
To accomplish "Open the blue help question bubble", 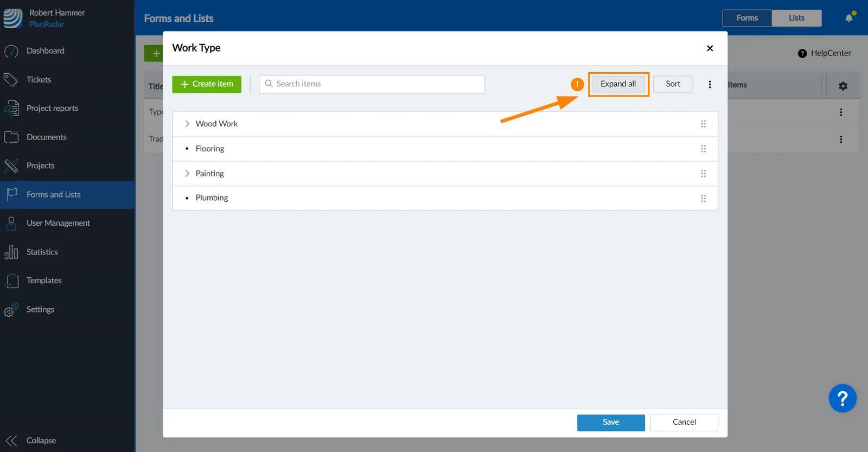I will [x=842, y=399].
